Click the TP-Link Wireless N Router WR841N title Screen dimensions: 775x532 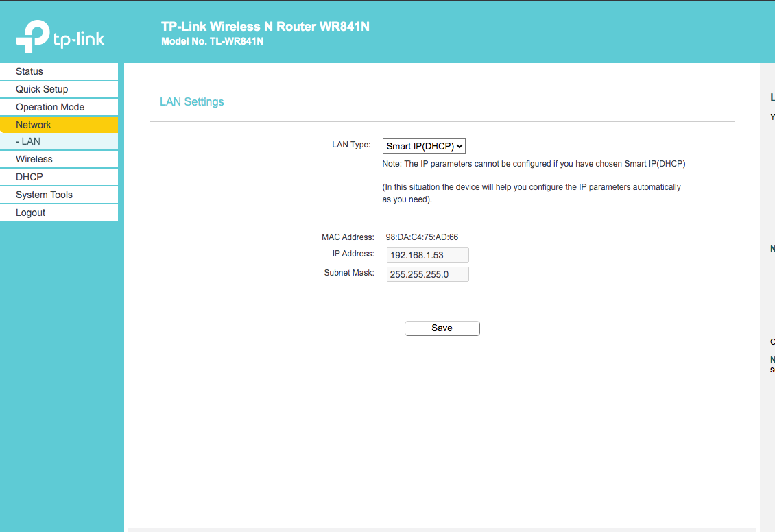(x=265, y=27)
